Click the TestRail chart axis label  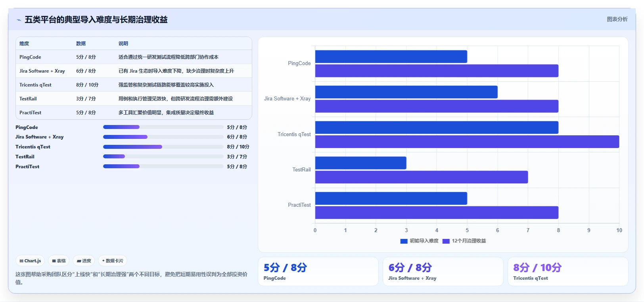pos(301,170)
